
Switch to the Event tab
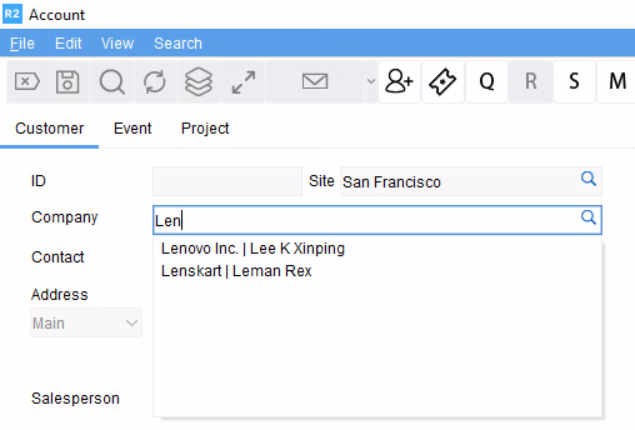point(133,128)
